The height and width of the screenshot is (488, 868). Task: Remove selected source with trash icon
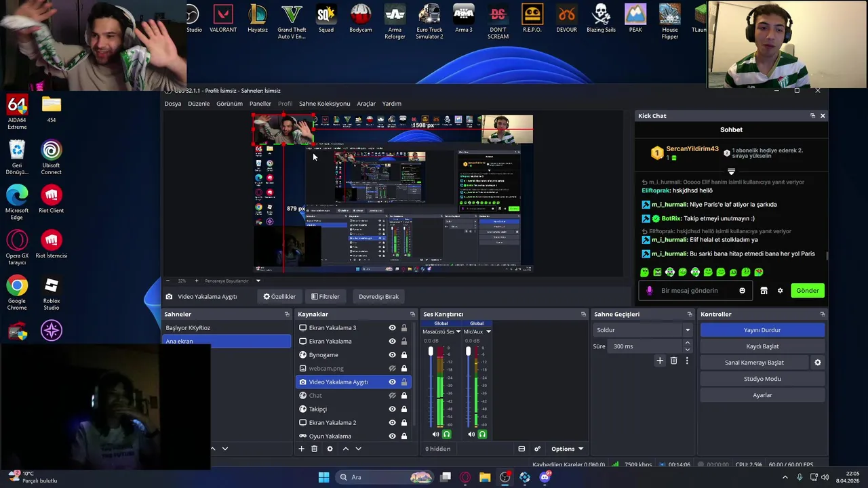tap(314, 449)
